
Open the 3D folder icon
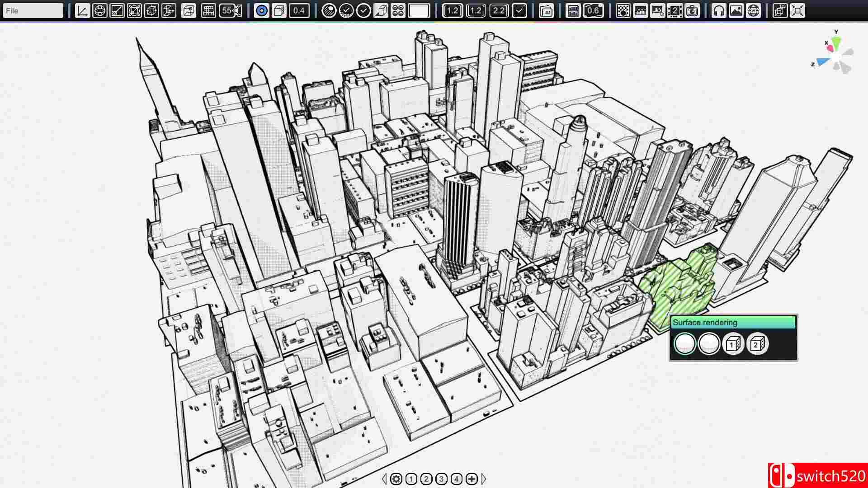tap(547, 10)
